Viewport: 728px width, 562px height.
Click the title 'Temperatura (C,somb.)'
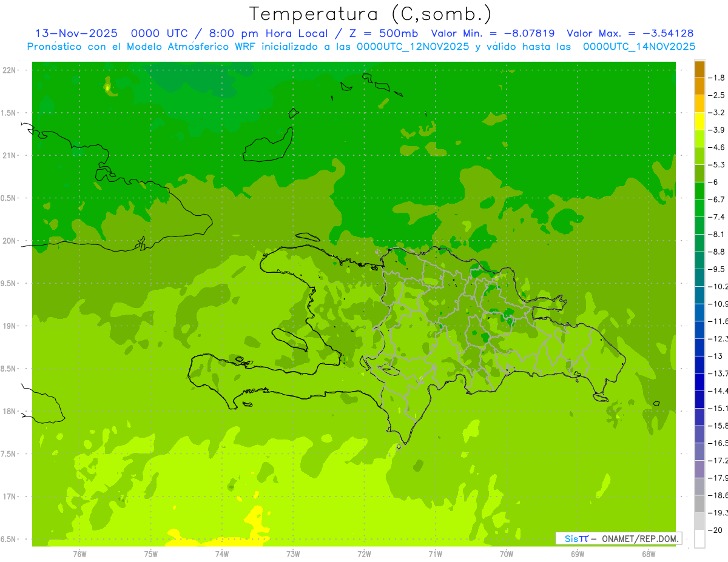(x=371, y=13)
